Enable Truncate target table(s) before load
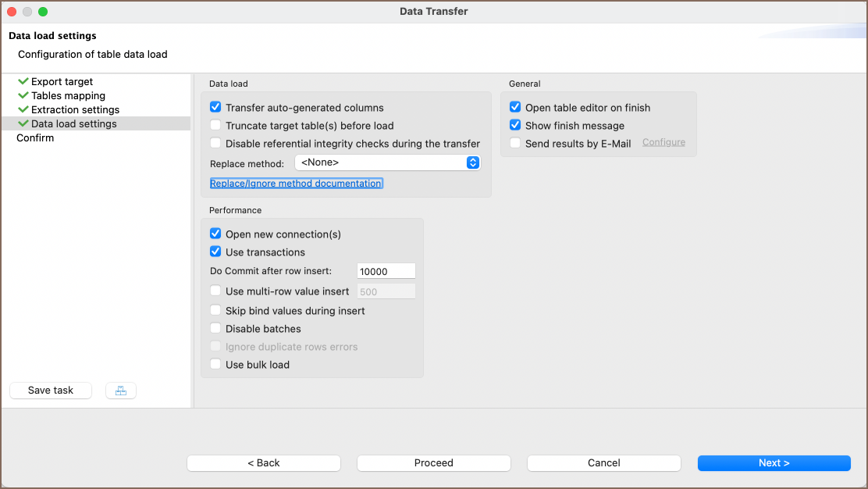 (x=216, y=126)
